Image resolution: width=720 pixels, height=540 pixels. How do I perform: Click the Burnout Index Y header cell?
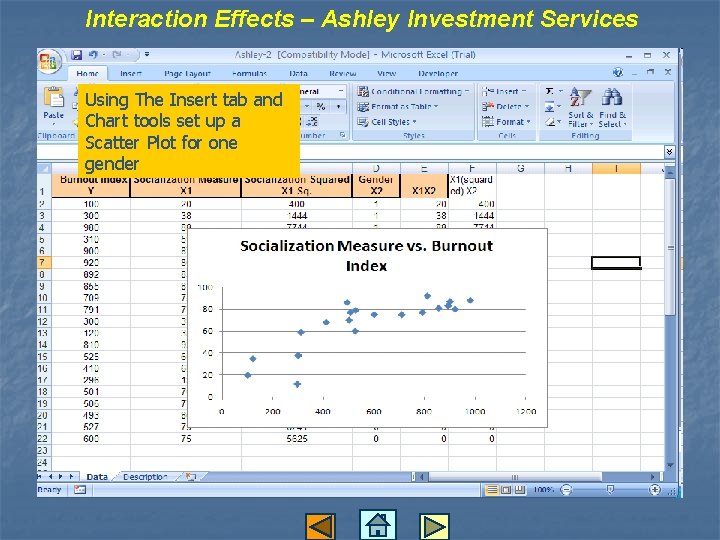click(x=91, y=185)
